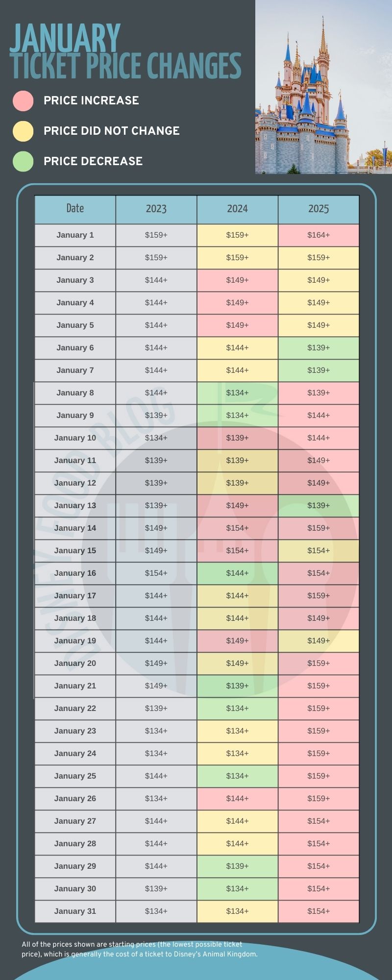Click the yellow Price Did Not Change circle
The height and width of the screenshot is (980, 392).
(23, 131)
